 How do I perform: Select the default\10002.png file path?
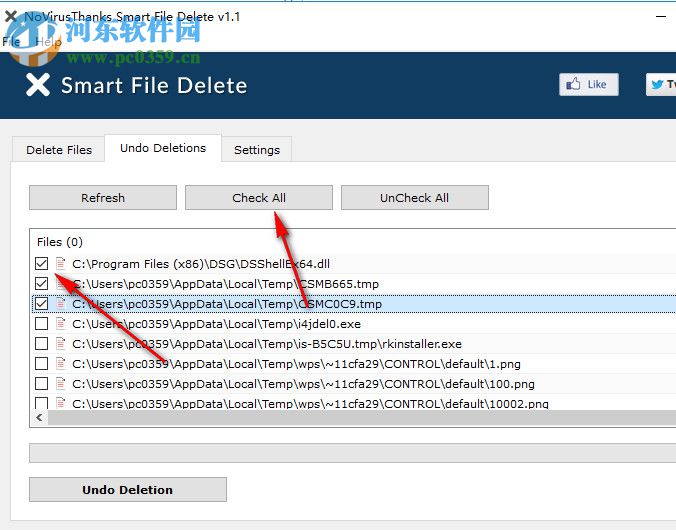point(310,404)
